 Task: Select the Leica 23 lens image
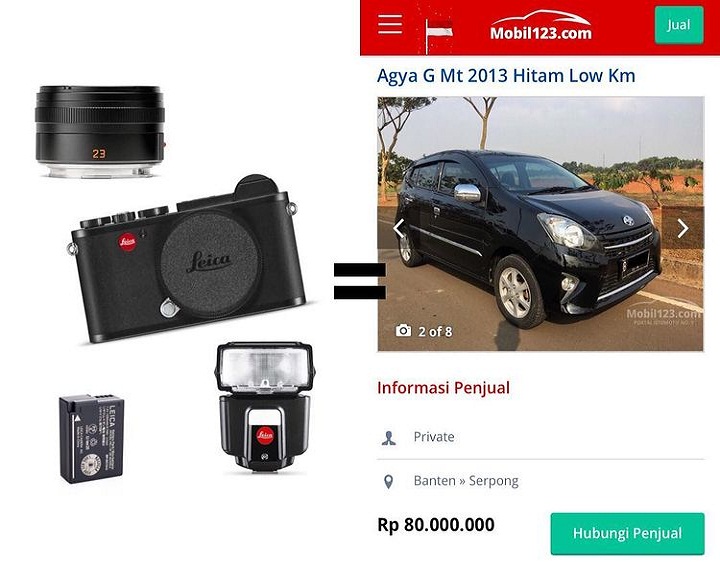coord(100,131)
